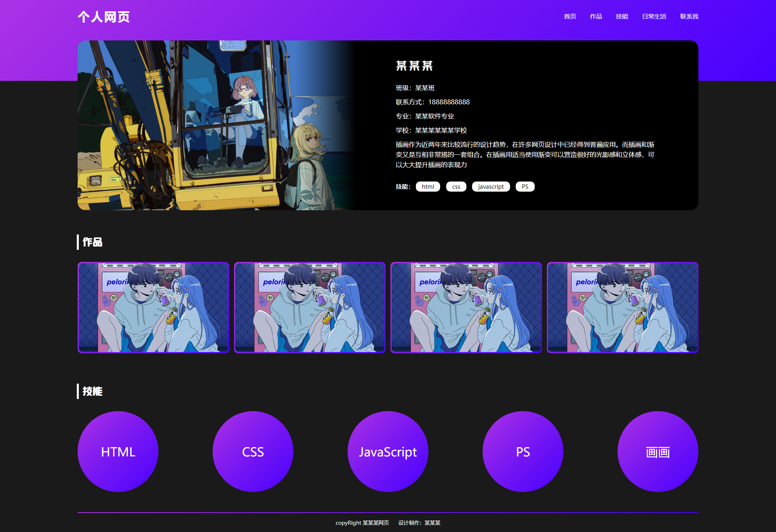This screenshot has height=532, width=776.
Task: Click the 班级：某某班 line
Action: click(x=415, y=88)
